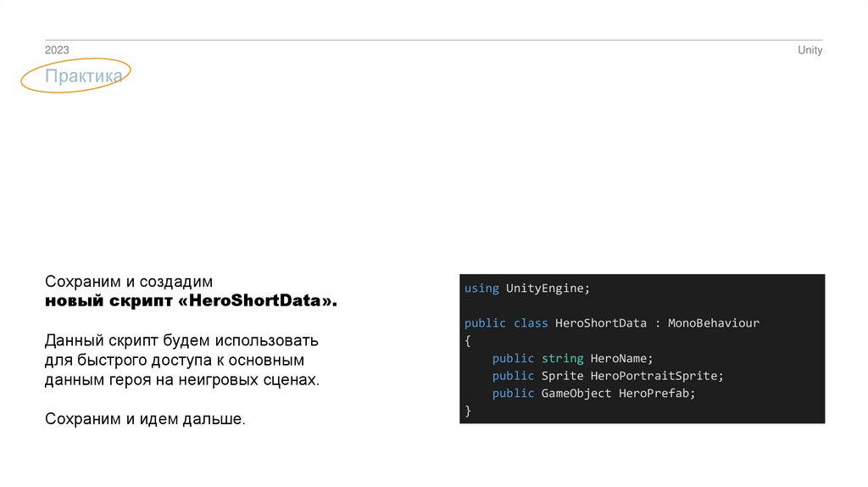Screen dimensions: 868x487
Task: Click the line "данным героя на неигровых сценах."
Action: pos(182,380)
